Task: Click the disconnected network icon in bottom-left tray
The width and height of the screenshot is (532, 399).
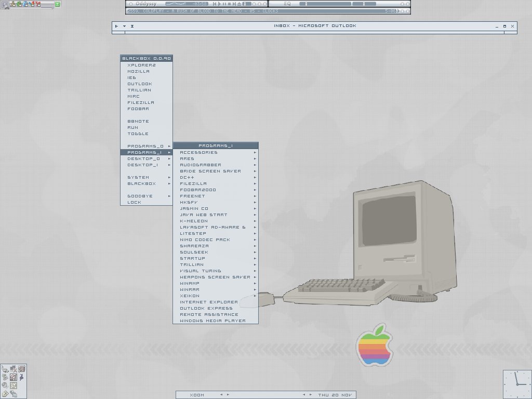Action: [14, 369]
